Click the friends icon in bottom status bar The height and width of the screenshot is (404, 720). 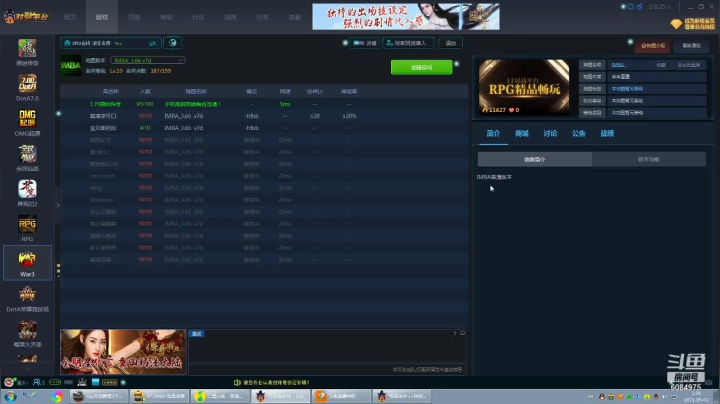coord(39,382)
